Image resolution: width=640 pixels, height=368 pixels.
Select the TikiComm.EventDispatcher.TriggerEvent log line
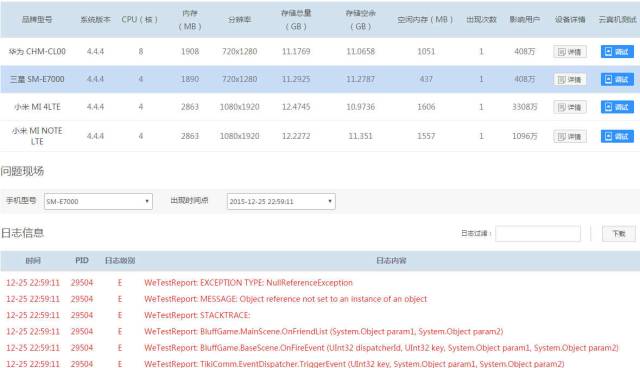click(354, 364)
